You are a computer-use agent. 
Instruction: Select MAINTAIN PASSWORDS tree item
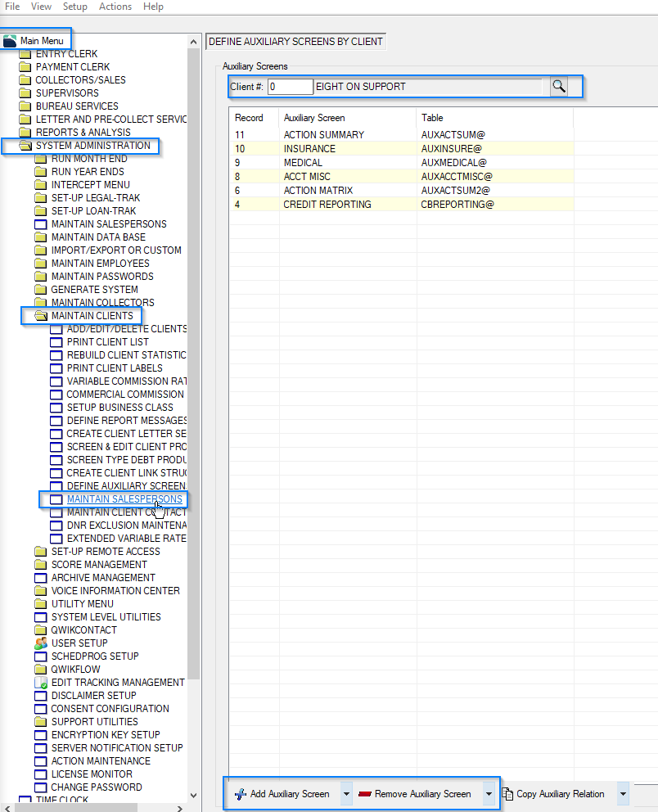click(102, 277)
